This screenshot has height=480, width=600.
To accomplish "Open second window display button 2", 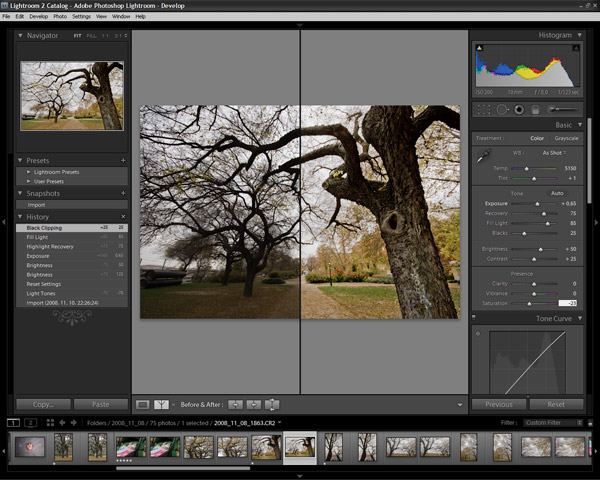I will coord(31,423).
